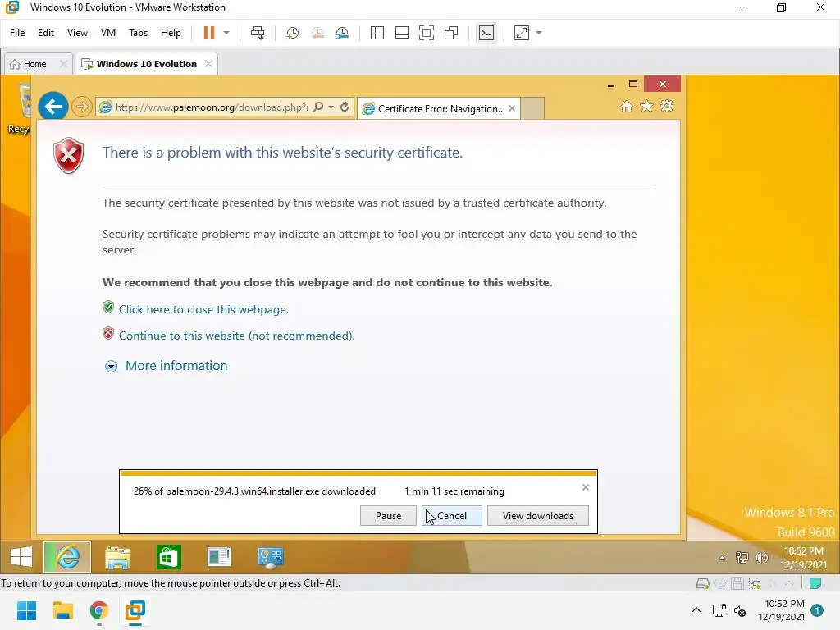
Task: Go back in Internet Explorer
Action: (x=53, y=106)
